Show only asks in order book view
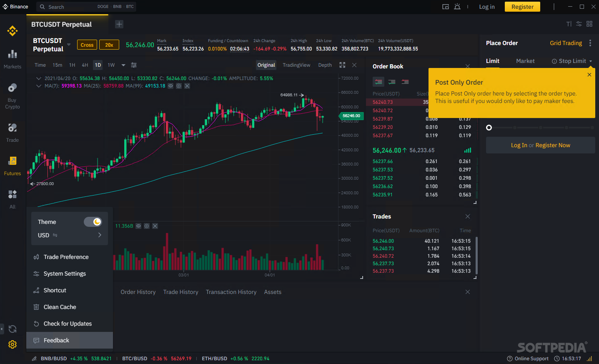This screenshot has height=364, width=599. [405, 82]
